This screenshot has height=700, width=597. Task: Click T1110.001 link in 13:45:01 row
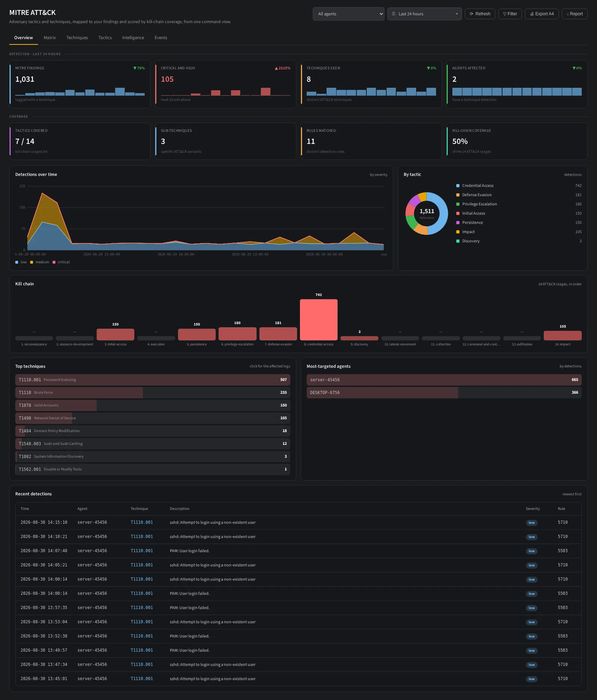(x=142, y=679)
